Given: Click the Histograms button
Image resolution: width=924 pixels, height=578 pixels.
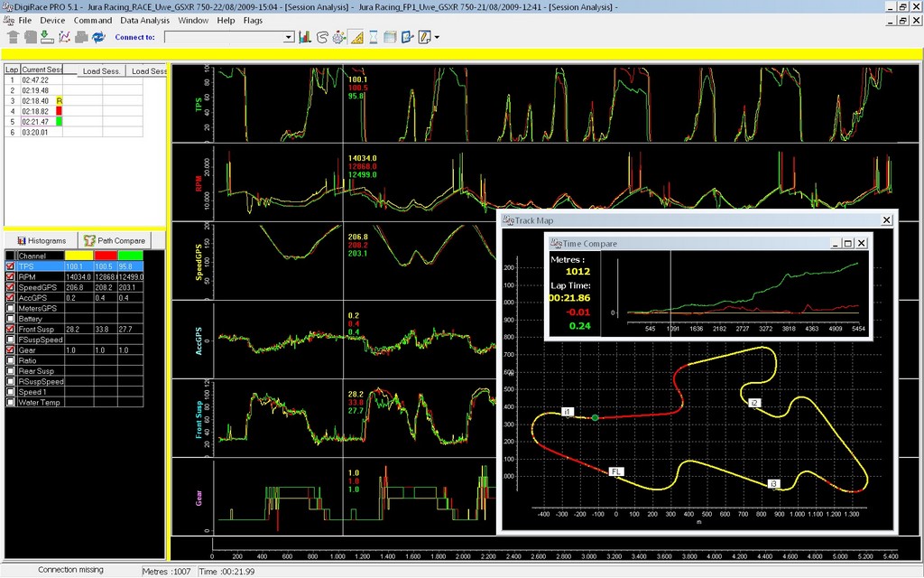Looking at the screenshot, I should (41, 241).
